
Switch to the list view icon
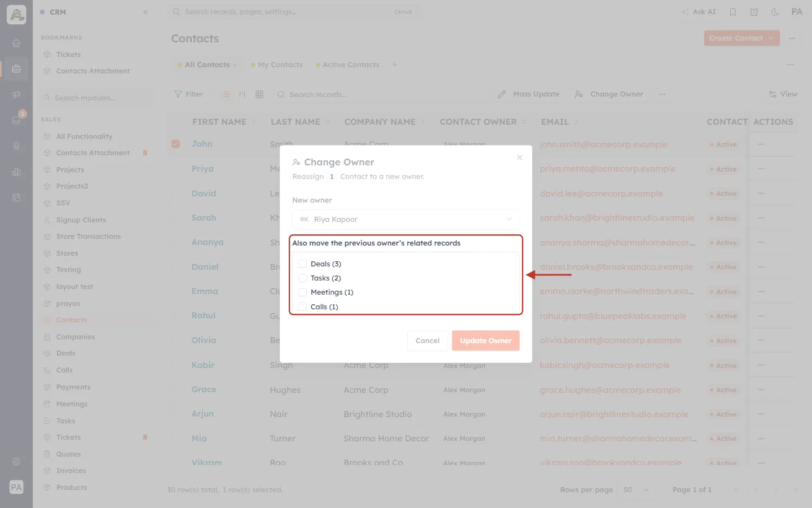click(x=226, y=94)
